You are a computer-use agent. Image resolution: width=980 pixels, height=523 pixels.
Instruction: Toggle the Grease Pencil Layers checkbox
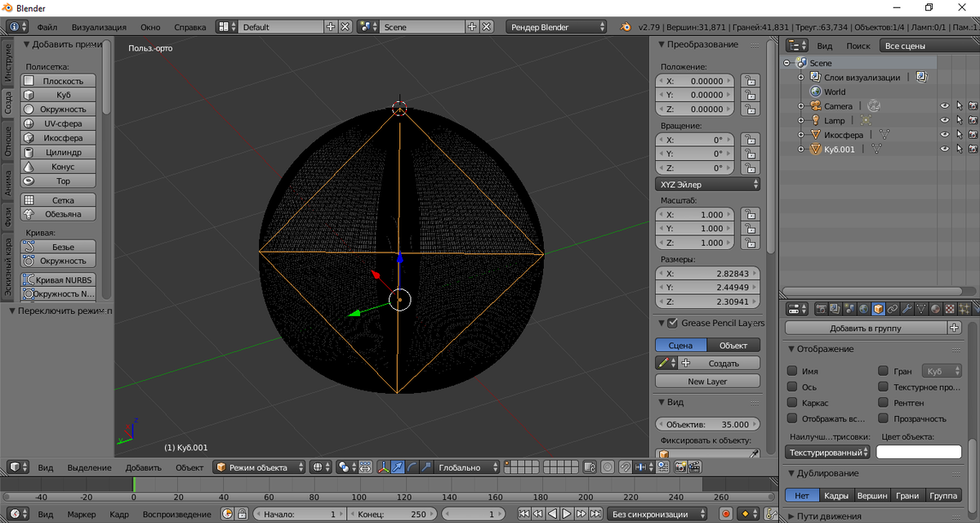[x=672, y=323]
